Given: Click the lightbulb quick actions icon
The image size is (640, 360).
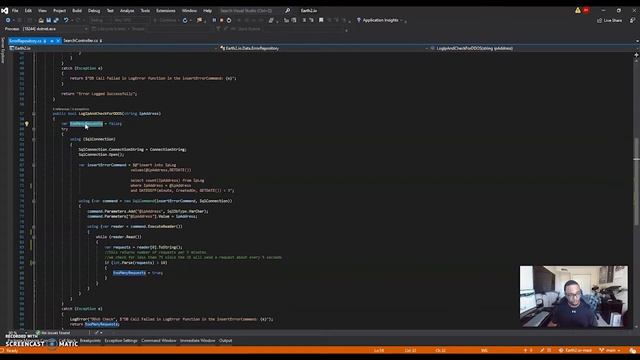Looking at the screenshot, I should tap(27, 124).
